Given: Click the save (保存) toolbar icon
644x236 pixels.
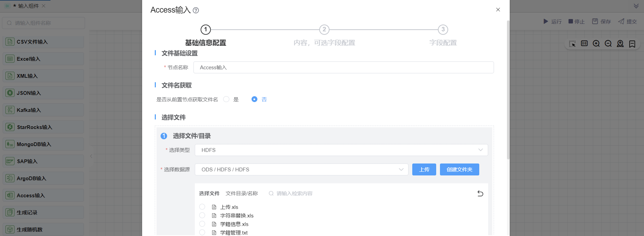Looking at the screenshot, I should pos(595,22).
